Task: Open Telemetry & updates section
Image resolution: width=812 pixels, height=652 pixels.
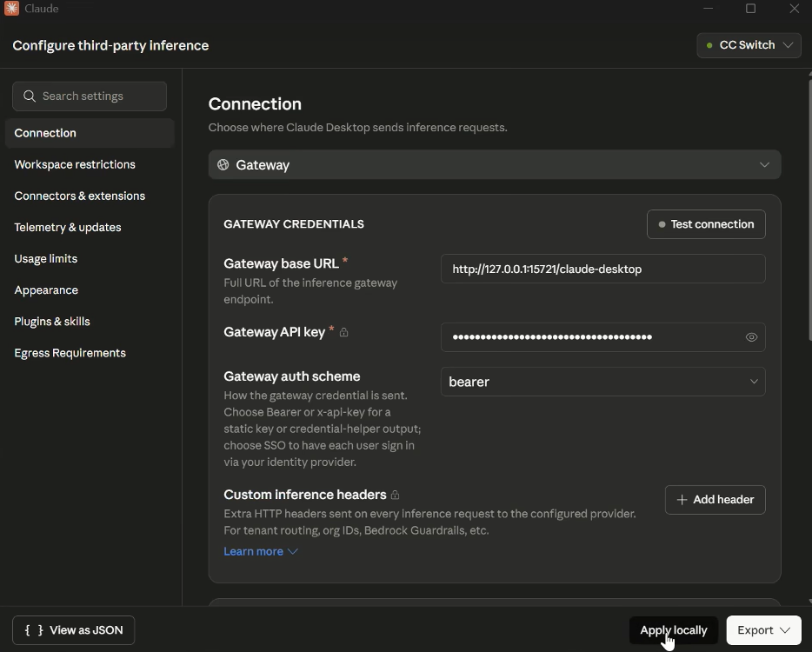Action: [90, 228]
